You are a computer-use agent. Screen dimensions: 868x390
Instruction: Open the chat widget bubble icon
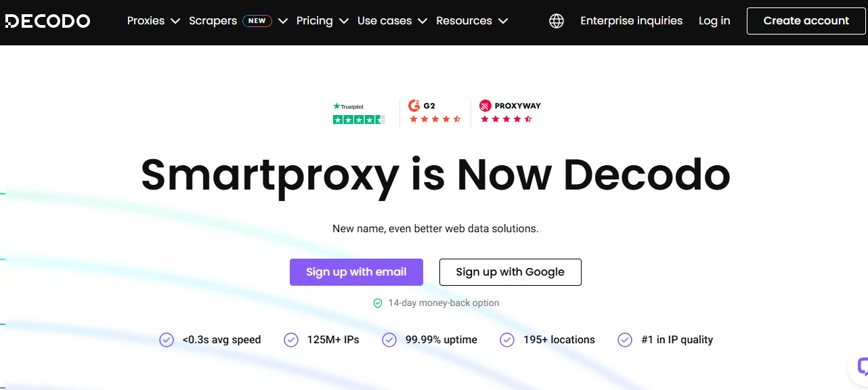tap(861, 366)
